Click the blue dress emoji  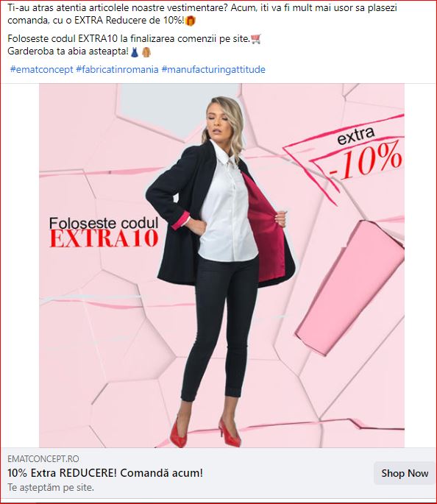135,52
